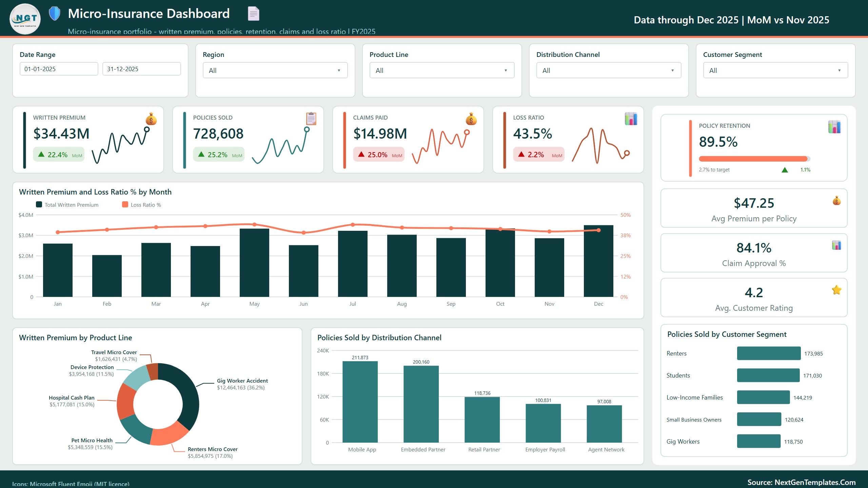868x488 pixels.
Task: Click money bag icon on Avg Premium card
Action: [837, 201]
